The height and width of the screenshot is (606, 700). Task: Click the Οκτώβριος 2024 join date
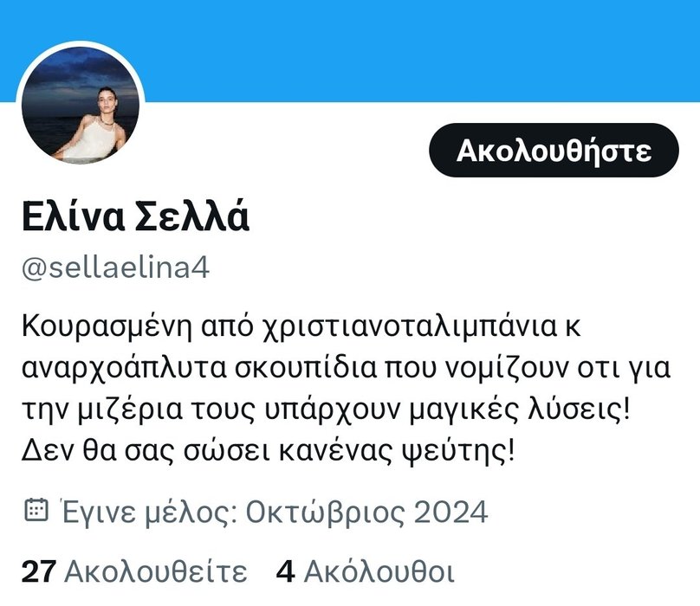point(367,512)
